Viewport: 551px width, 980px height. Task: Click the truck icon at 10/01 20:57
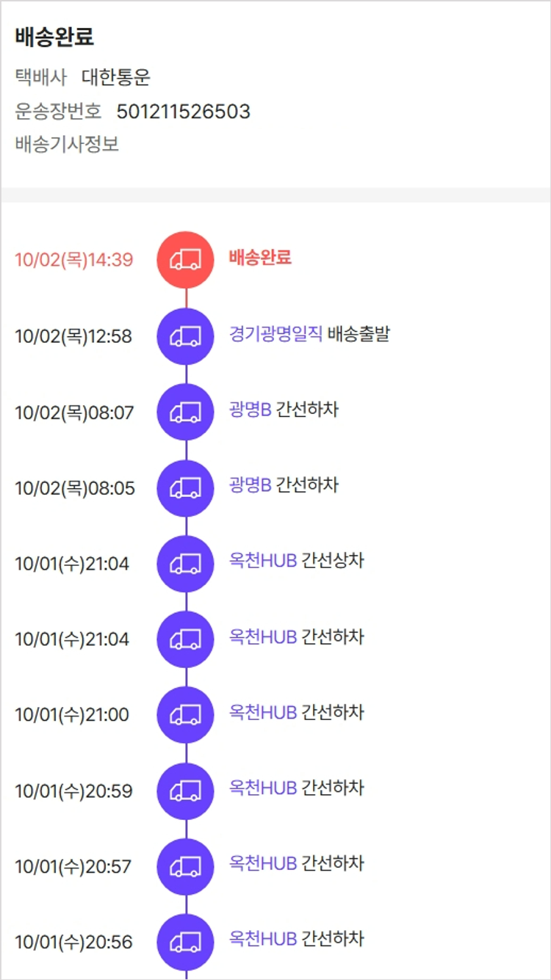point(186,866)
